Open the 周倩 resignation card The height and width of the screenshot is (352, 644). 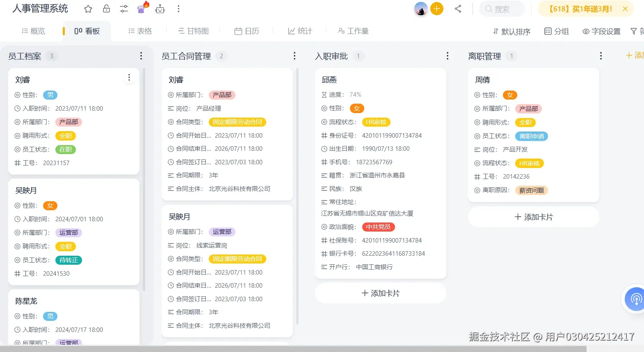tap(534, 135)
